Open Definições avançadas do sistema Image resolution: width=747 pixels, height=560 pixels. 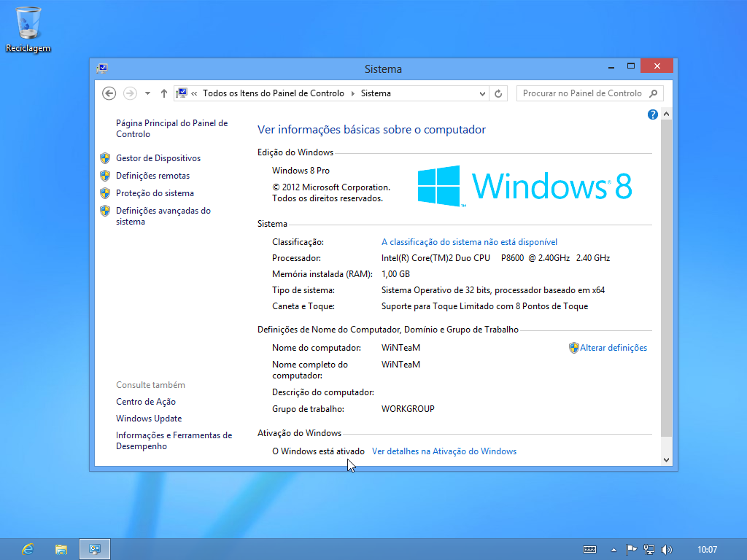pyautogui.click(x=163, y=216)
